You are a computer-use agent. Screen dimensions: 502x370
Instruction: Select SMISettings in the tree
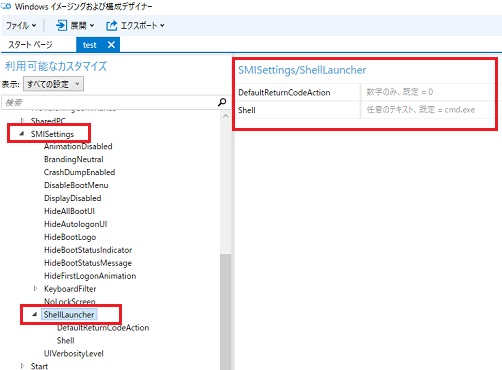pyautogui.click(x=52, y=134)
